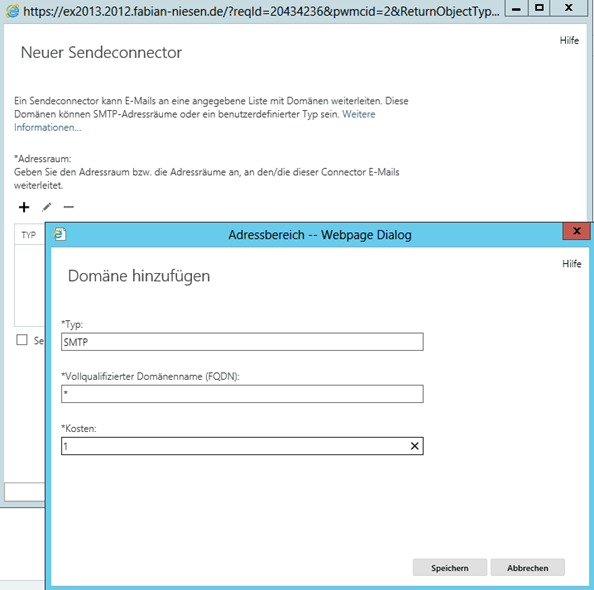Clear the Kosten field with the X icon
The image size is (594, 590).
[x=415, y=446]
